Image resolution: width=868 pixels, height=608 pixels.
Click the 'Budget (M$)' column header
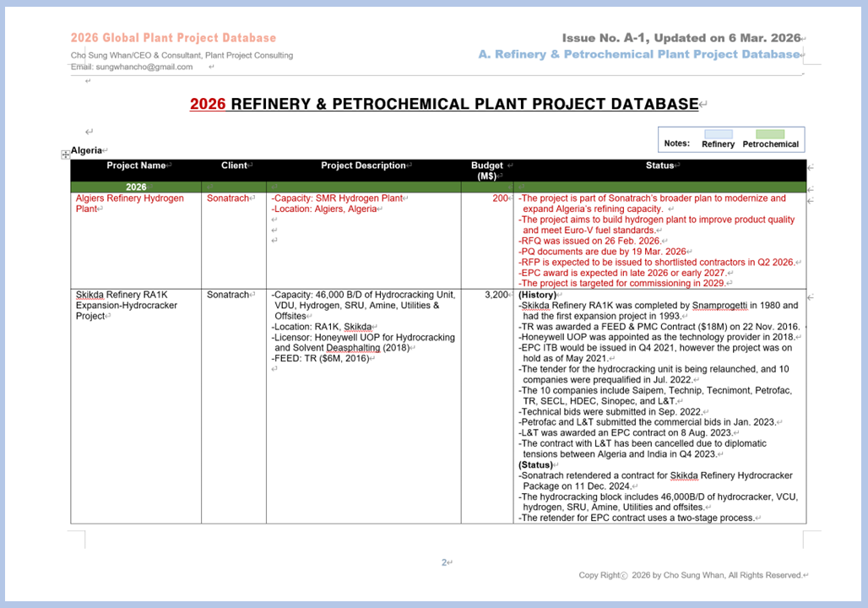487,171
